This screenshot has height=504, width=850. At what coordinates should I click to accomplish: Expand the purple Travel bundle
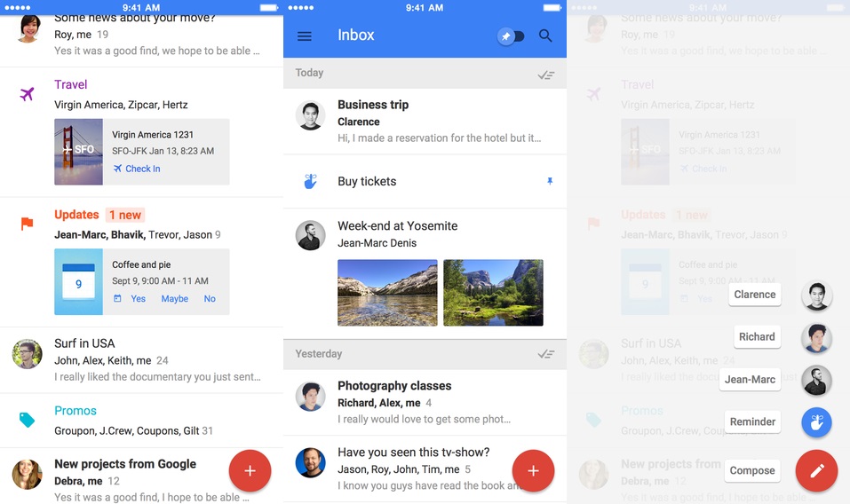click(x=71, y=85)
